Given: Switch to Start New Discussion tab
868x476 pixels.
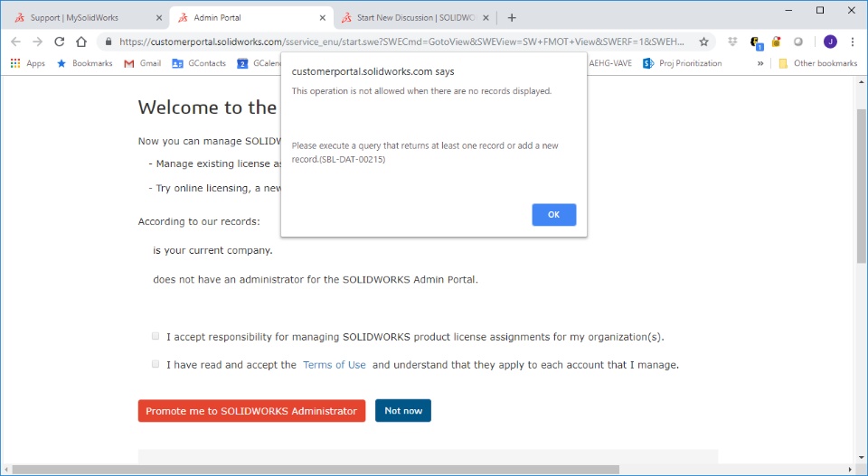Looking at the screenshot, I should tap(416, 18).
